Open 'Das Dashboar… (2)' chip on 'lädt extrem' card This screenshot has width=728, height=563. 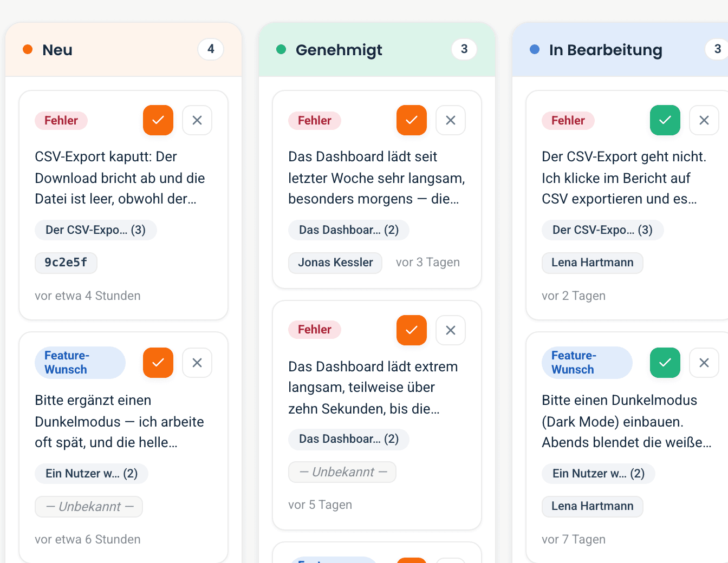tap(349, 439)
